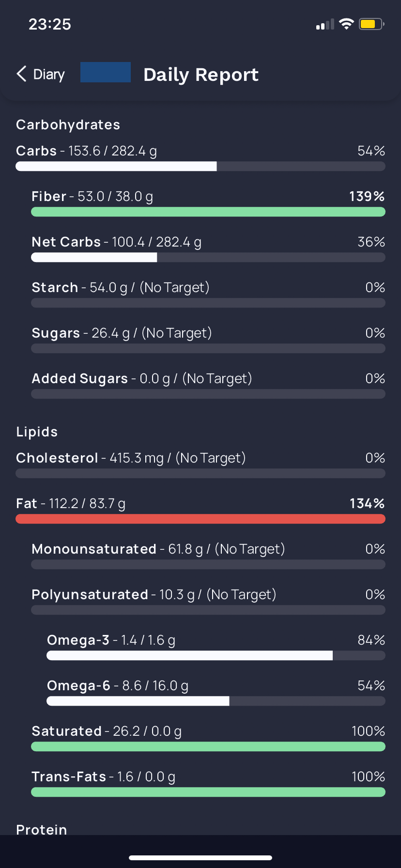Tap the back chevron arrow icon

[21, 74]
